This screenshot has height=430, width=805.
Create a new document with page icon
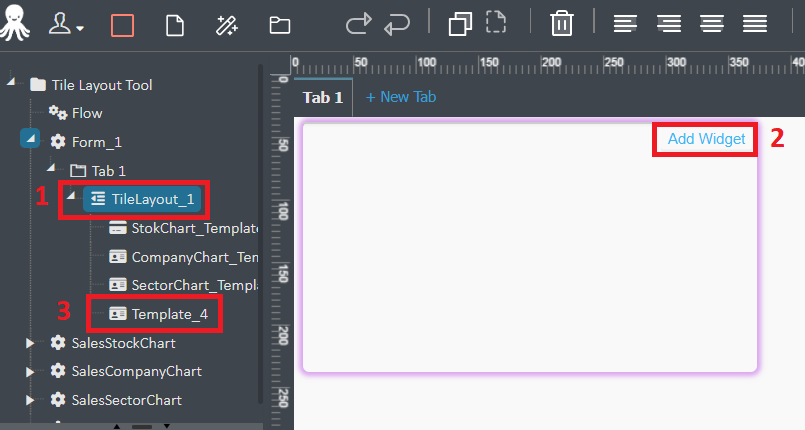click(175, 25)
